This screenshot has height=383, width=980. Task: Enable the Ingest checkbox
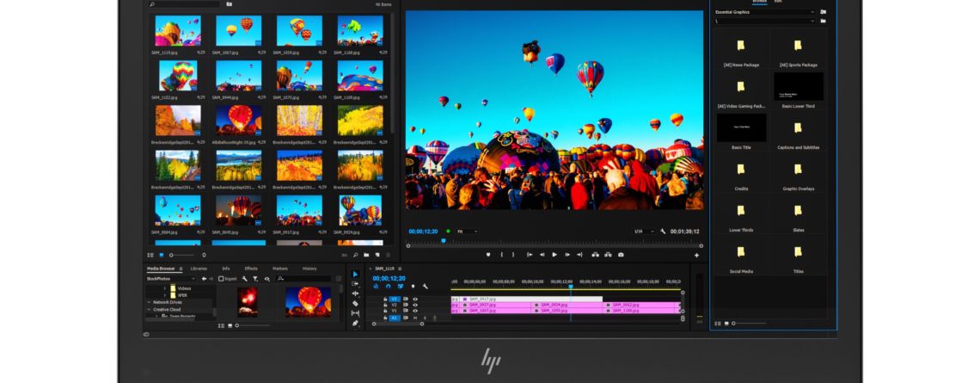click(x=221, y=279)
